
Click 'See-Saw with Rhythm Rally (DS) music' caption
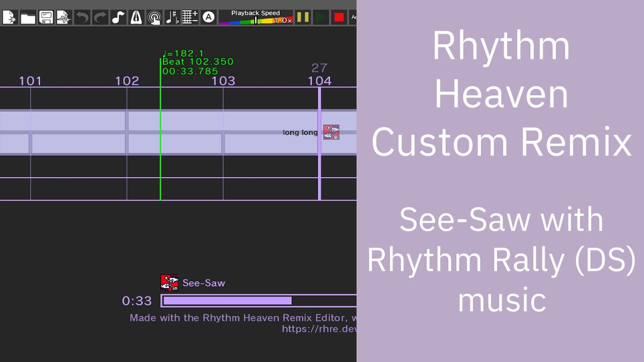[x=501, y=260]
